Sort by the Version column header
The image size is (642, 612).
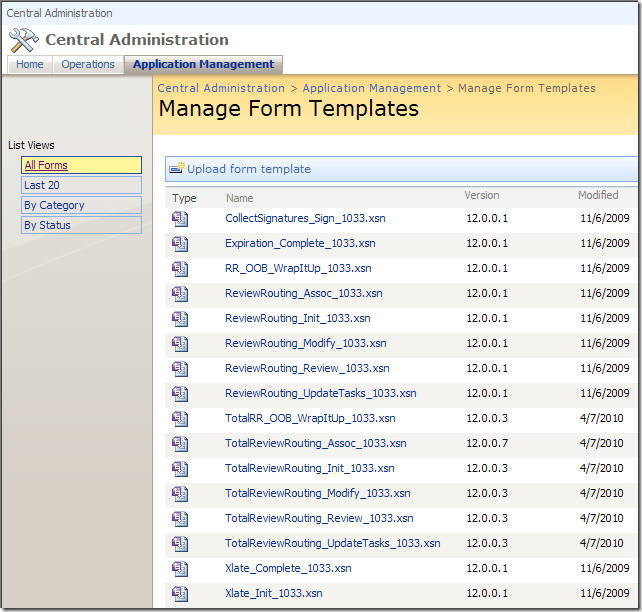coord(481,196)
